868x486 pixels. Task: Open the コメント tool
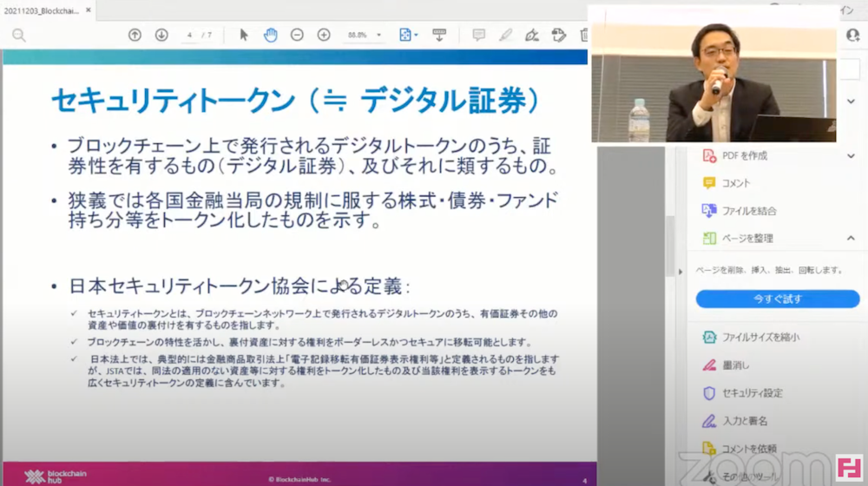pyautogui.click(x=725, y=183)
